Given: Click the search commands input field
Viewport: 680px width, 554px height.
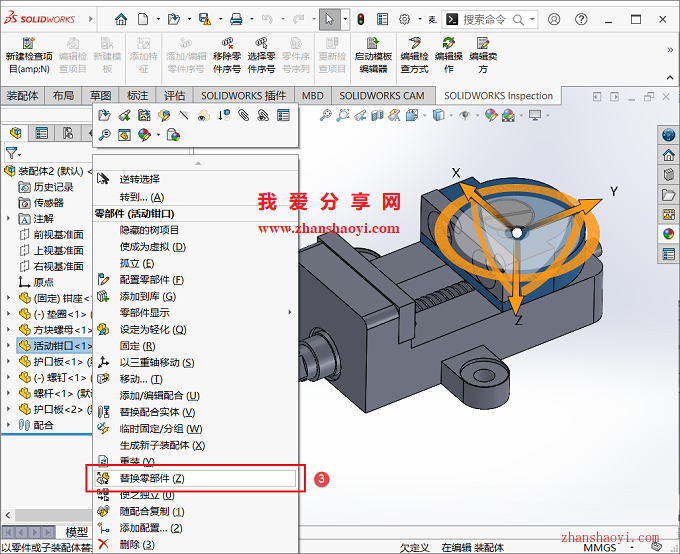Looking at the screenshot, I should pos(484,20).
